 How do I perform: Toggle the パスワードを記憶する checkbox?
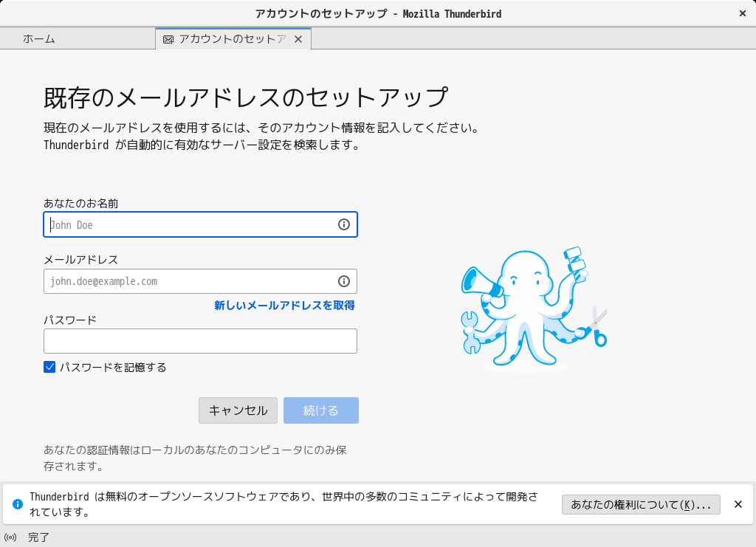click(49, 367)
